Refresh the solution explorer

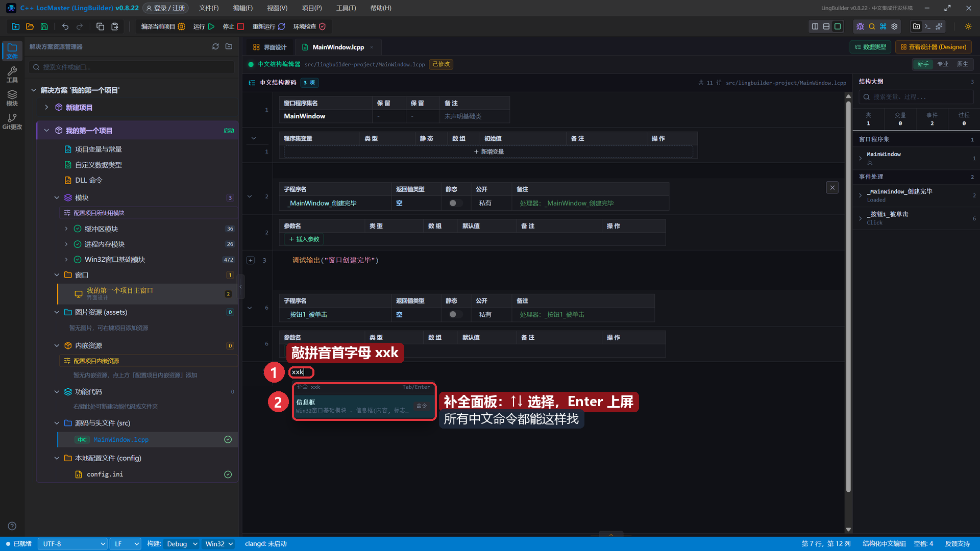(215, 46)
